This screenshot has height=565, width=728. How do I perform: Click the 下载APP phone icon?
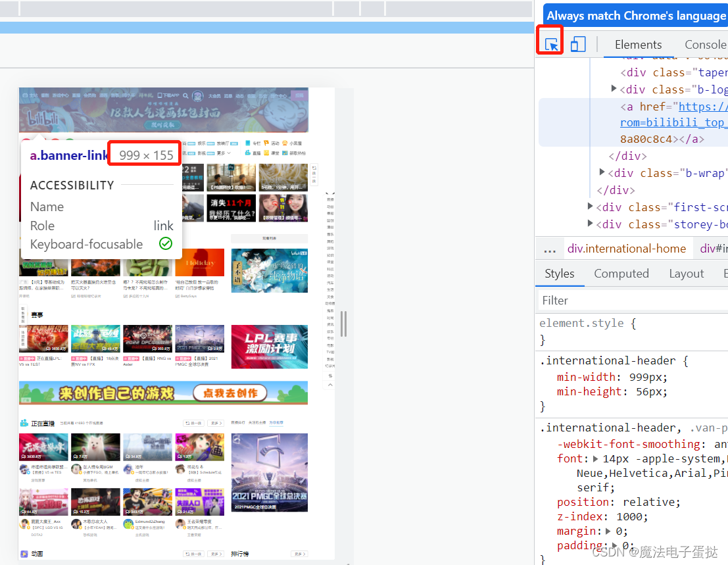click(x=159, y=95)
